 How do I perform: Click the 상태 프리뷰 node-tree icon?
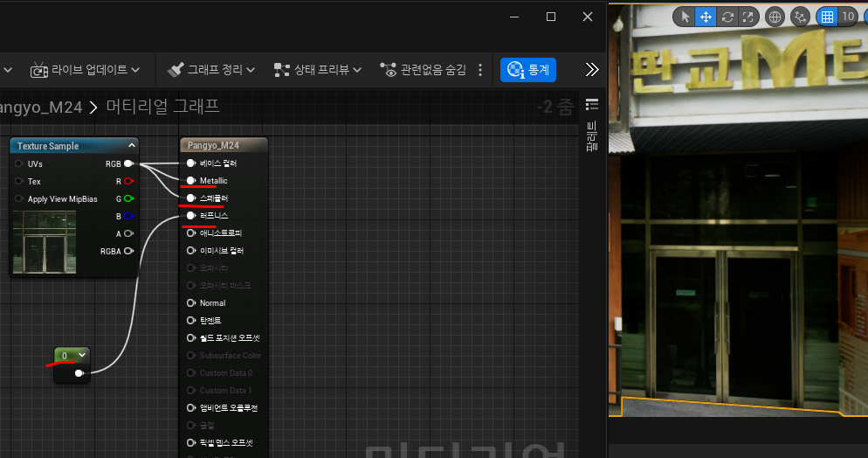point(282,70)
